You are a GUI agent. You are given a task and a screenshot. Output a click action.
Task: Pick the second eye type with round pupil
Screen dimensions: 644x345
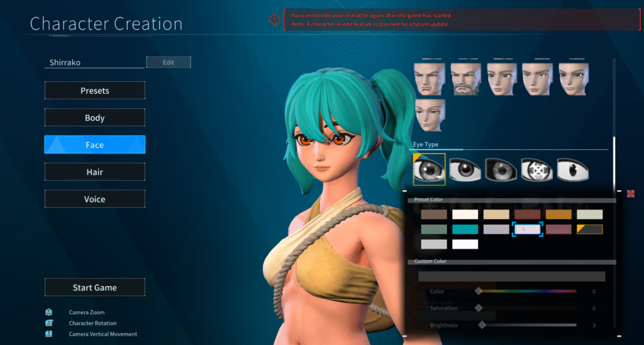465,170
